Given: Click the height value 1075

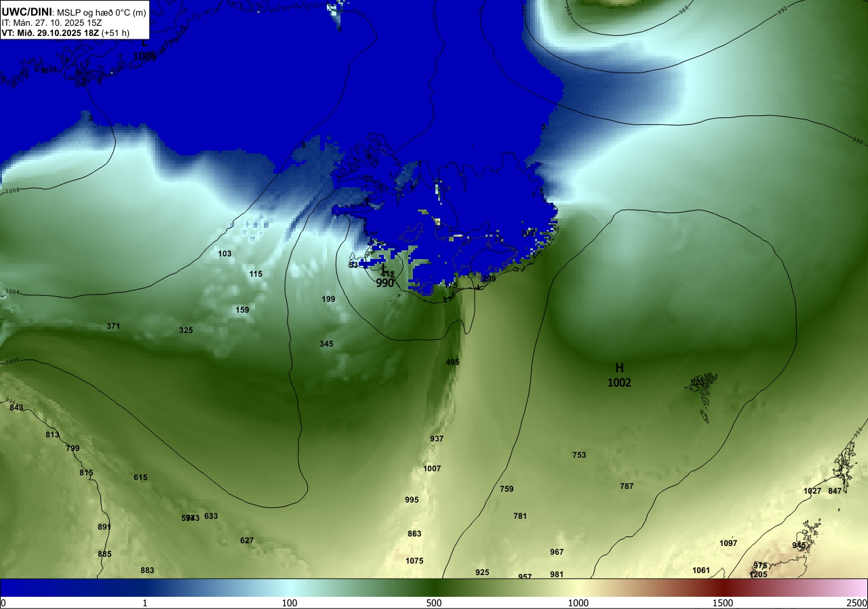Looking at the screenshot, I should [414, 561].
